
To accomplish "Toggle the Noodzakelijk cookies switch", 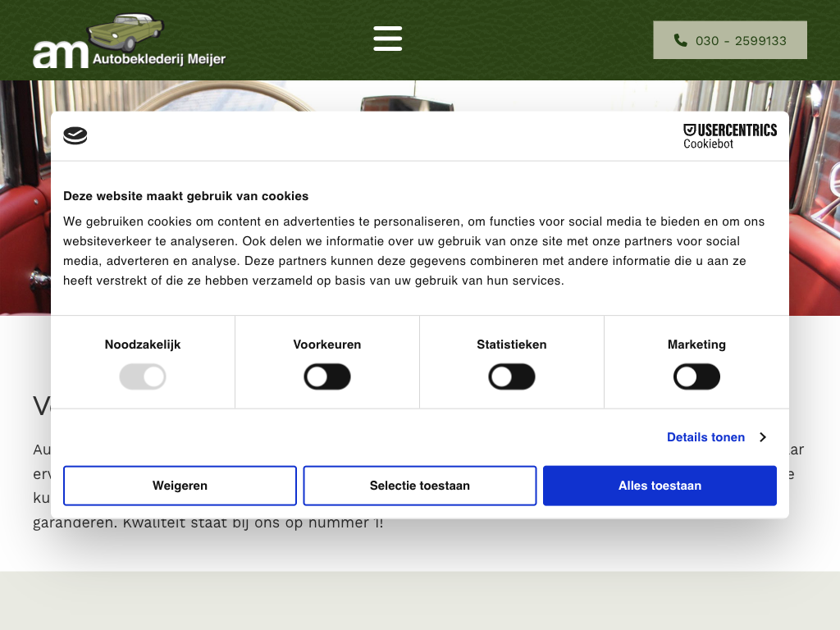I will coord(143,377).
